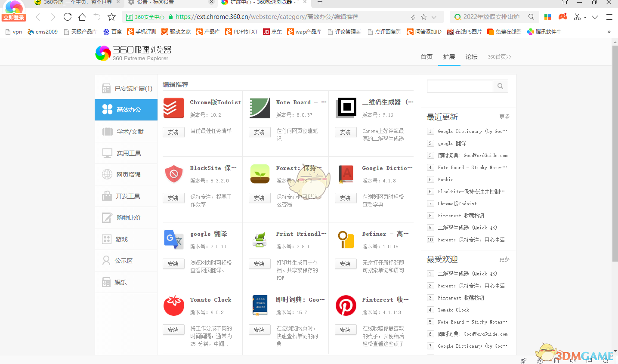618x364 pixels.
Task: Click the screenshot scissors icon
Action: pos(577,16)
